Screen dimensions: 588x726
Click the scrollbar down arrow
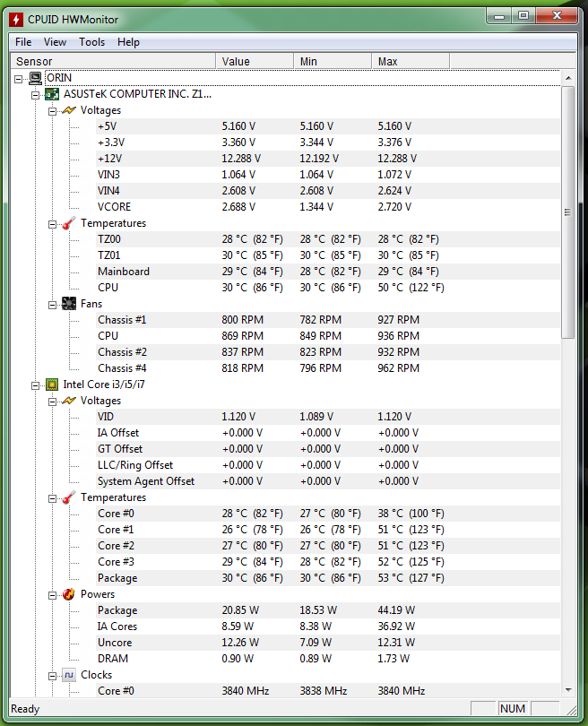(x=568, y=690)
